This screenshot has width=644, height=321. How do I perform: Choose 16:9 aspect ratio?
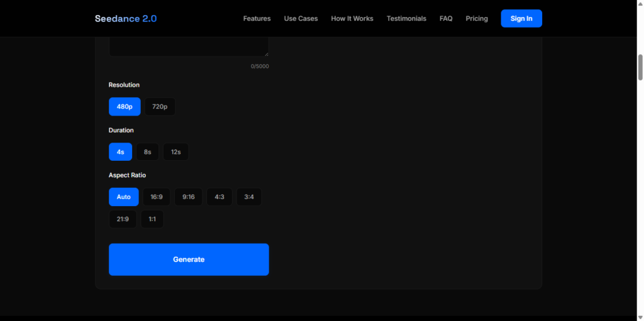157,197
